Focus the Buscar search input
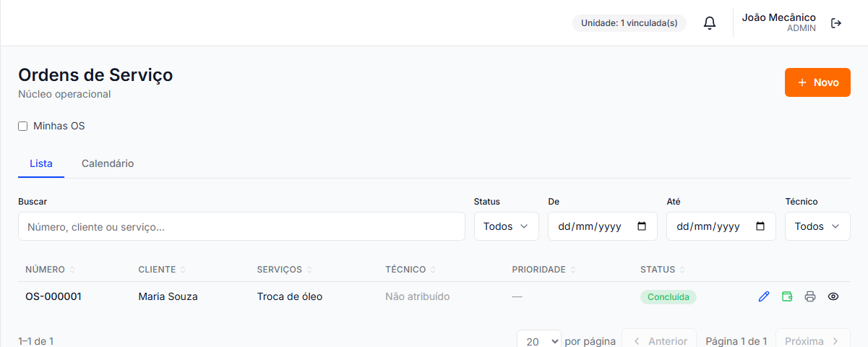Screen dimensions: 868x347 [x=241, y=226]
